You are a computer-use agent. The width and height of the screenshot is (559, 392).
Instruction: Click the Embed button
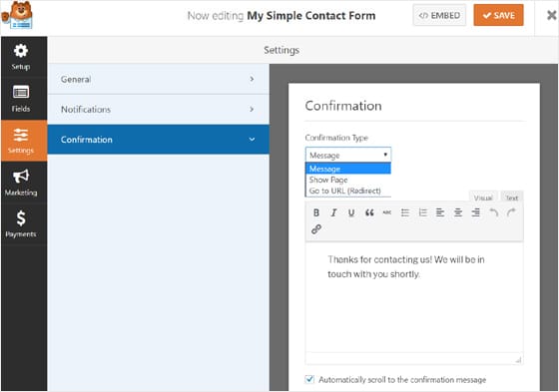tap(439, 15)
